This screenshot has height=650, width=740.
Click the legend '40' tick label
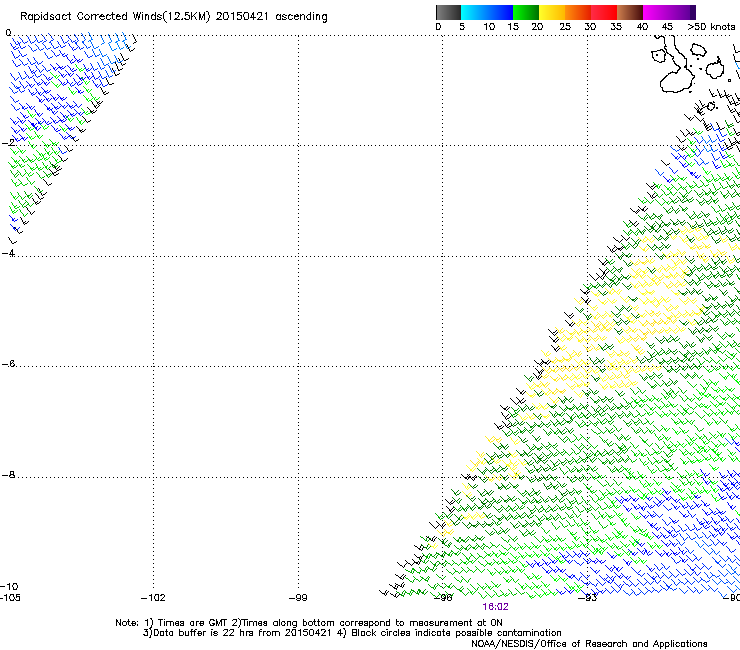coord(642,27)
